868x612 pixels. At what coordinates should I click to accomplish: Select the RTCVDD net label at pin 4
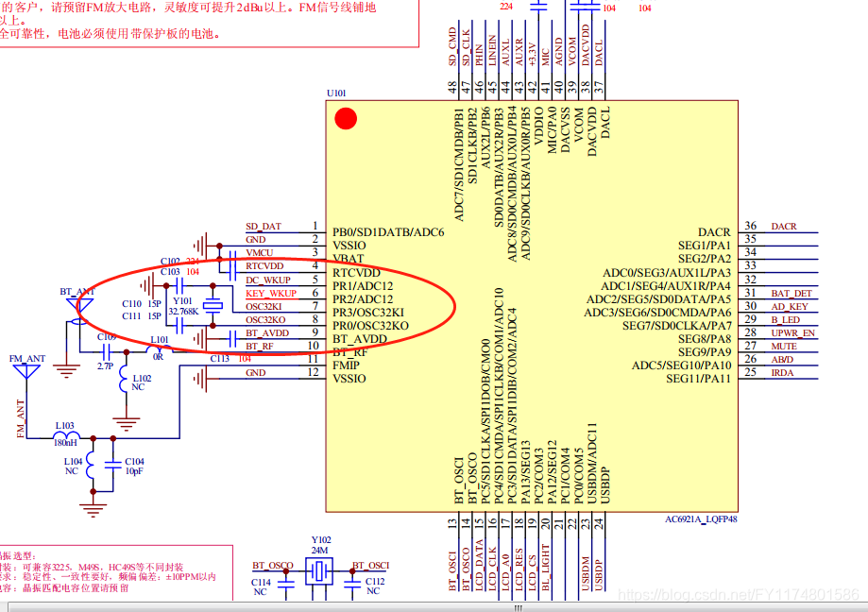264,266
